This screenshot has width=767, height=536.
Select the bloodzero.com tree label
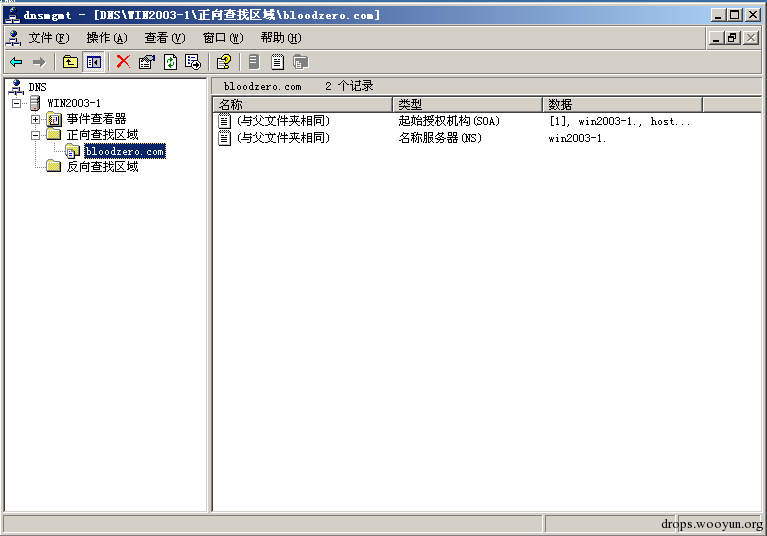click(124, 151)
